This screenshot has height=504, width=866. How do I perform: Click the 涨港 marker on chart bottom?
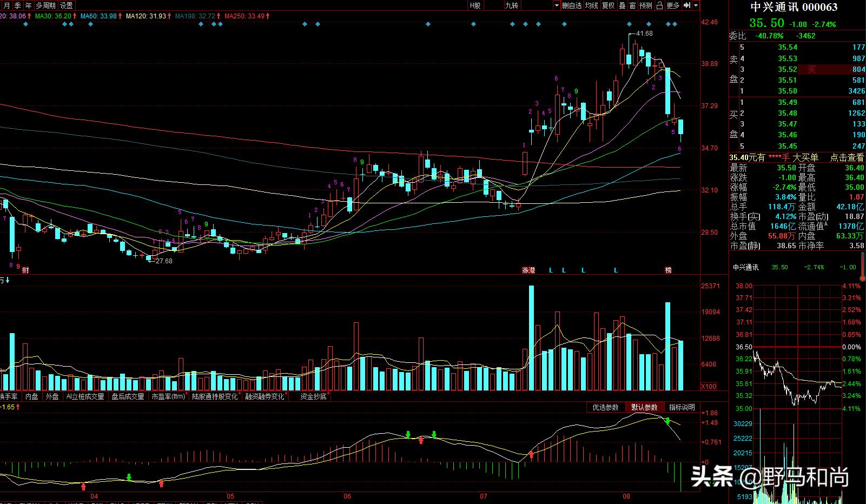coord(528,270)
